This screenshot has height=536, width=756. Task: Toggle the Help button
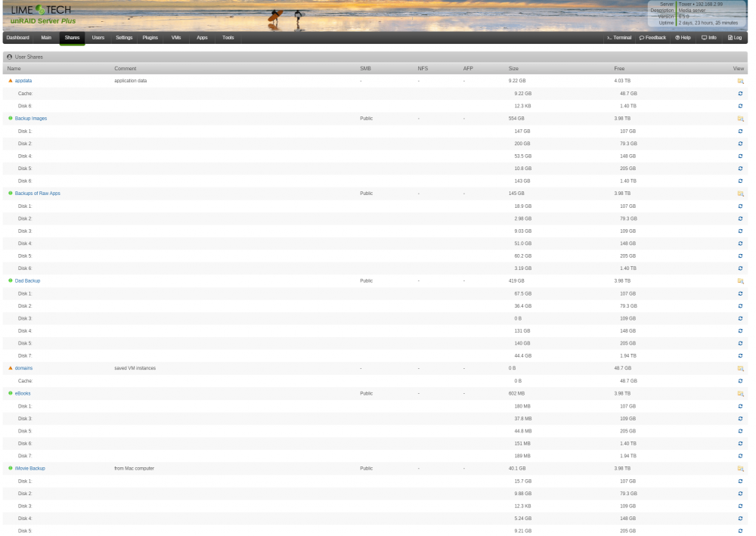tap(683, 38)
